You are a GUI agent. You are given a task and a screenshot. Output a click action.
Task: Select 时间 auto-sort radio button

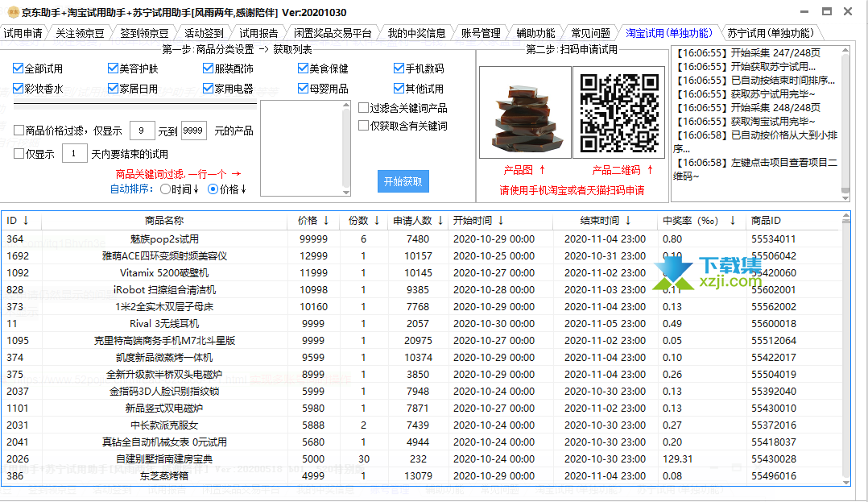(x=165, y=189)
